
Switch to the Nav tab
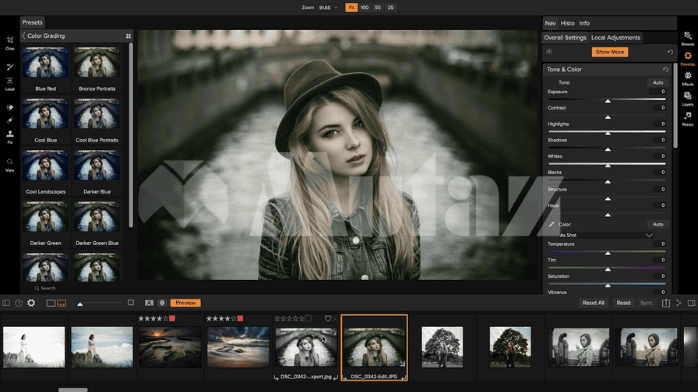(550, 23)
